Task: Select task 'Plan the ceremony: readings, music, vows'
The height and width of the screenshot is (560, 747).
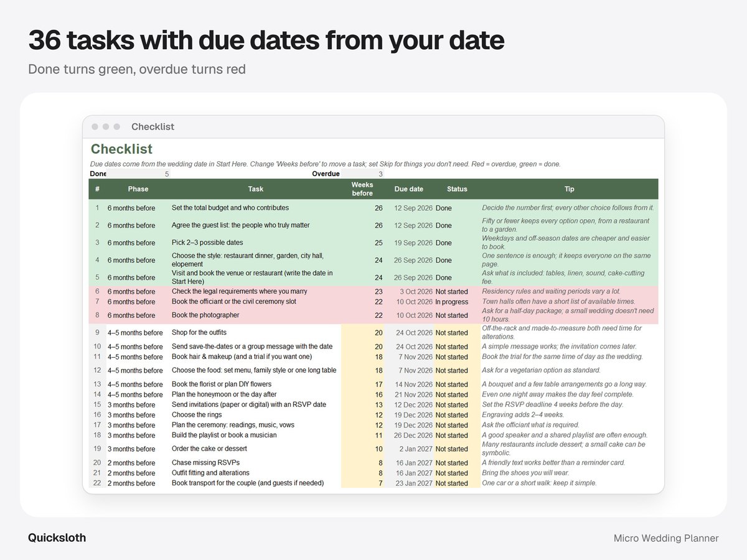Action: pos(233,426)
